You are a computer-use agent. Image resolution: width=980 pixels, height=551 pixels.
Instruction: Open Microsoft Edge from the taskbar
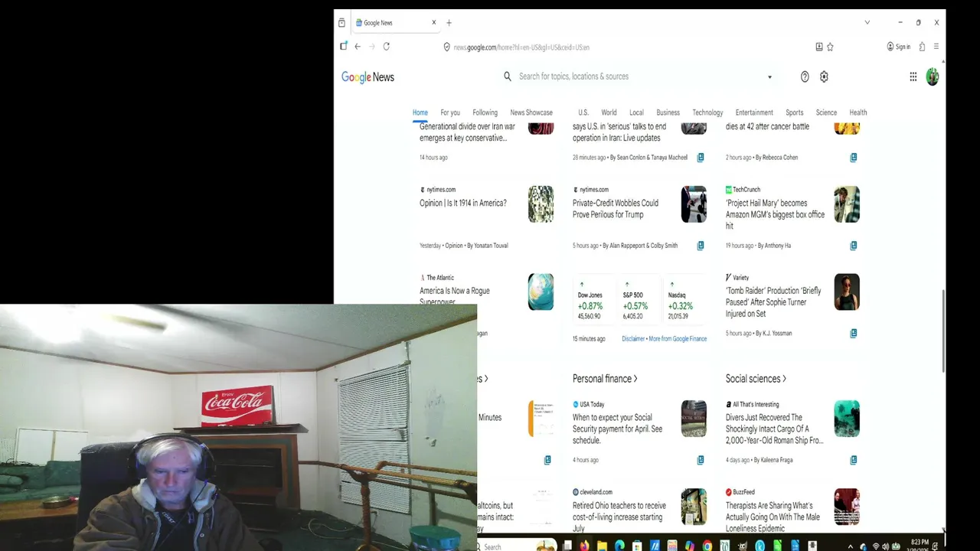point(619,546)
